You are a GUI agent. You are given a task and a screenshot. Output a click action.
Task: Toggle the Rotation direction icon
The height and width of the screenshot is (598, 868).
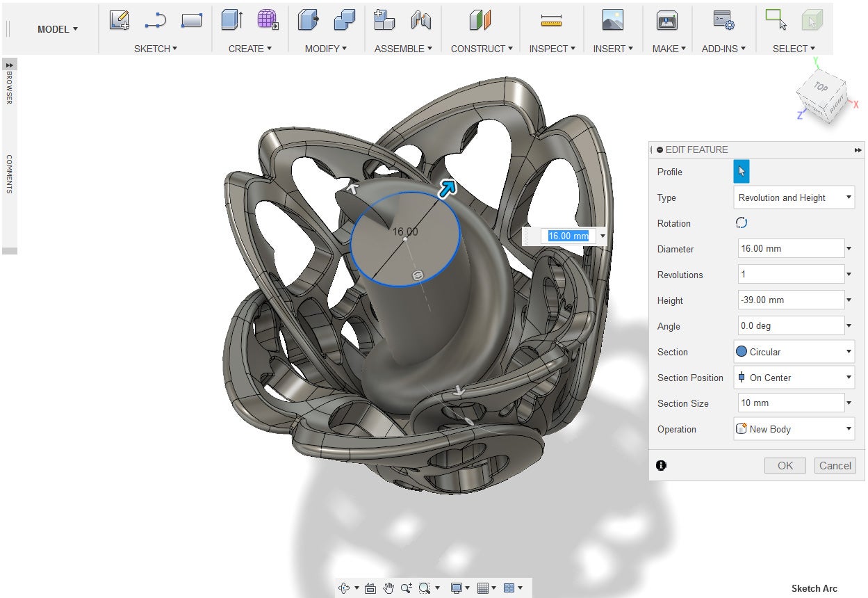tap(742, 223)
